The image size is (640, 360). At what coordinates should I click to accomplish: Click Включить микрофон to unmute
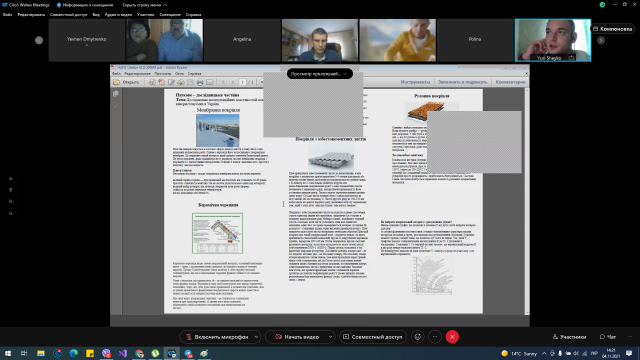tap(217, 337)
